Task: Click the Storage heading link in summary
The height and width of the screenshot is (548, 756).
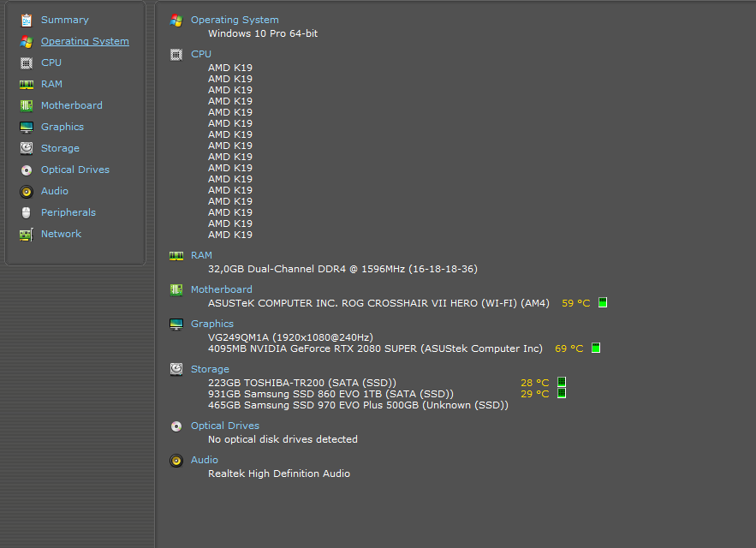Action: (210, 370)
